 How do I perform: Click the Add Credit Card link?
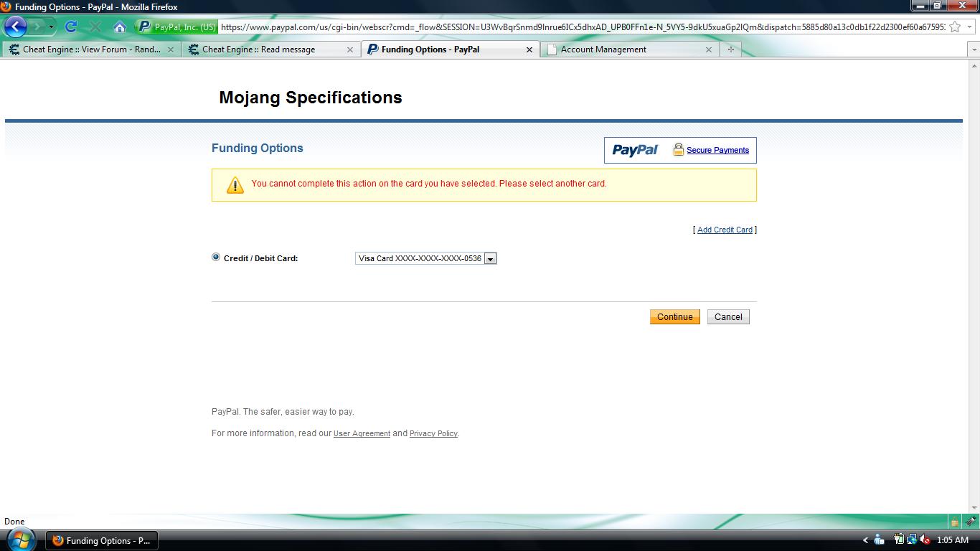725,230
